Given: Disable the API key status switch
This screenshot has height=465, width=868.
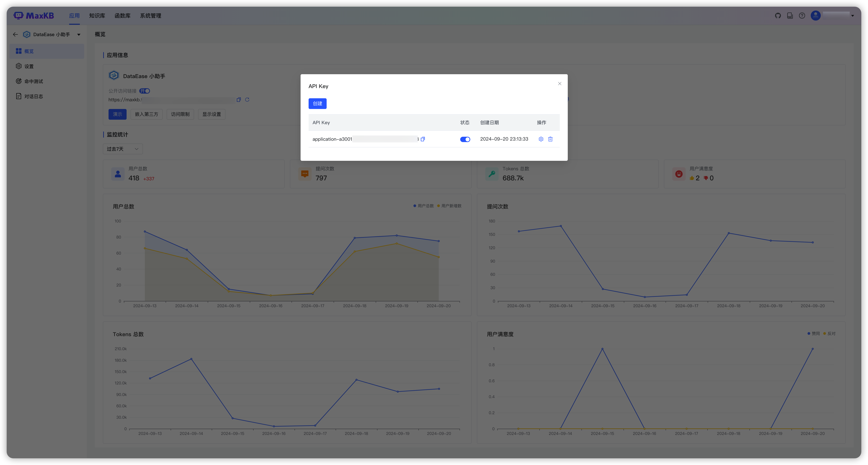Looking at the screenshot, I should click(465, 139).
